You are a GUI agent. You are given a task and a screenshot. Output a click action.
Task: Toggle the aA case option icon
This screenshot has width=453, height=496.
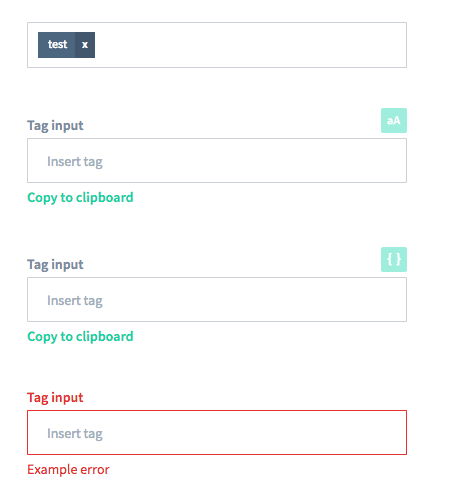pos(394,120)
